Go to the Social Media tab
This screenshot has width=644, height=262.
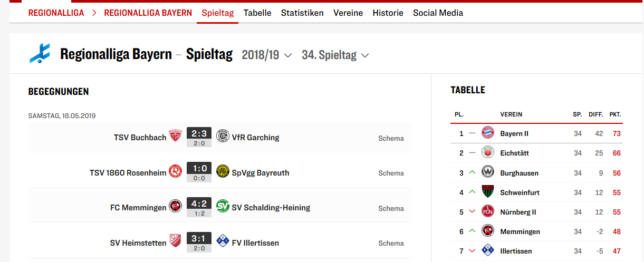coord(438,13)
